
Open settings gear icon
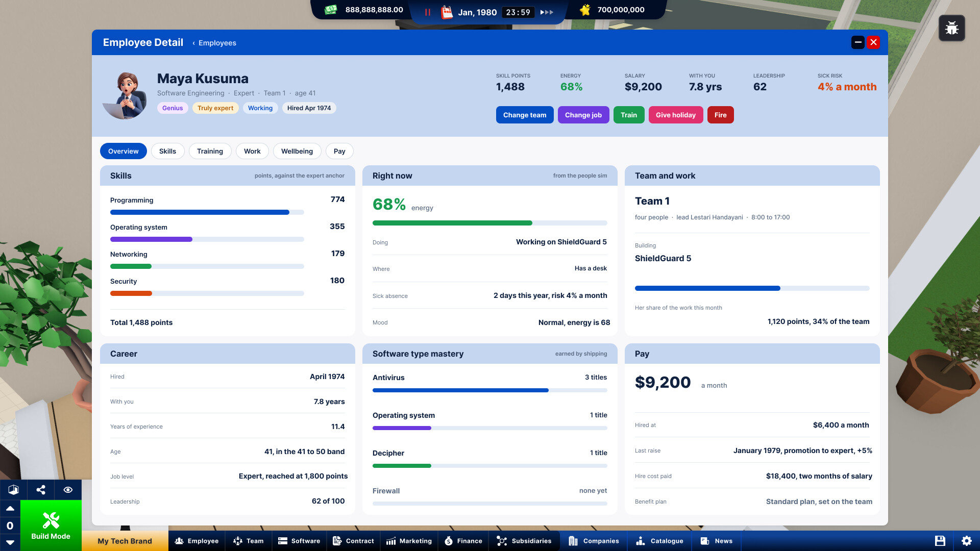(x=967, y=541)
